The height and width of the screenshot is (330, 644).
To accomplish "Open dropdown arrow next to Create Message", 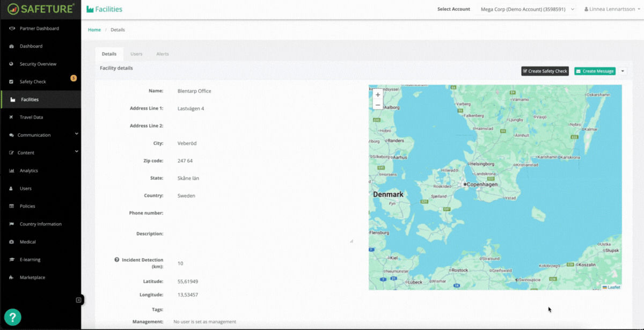I will point(623,71).
